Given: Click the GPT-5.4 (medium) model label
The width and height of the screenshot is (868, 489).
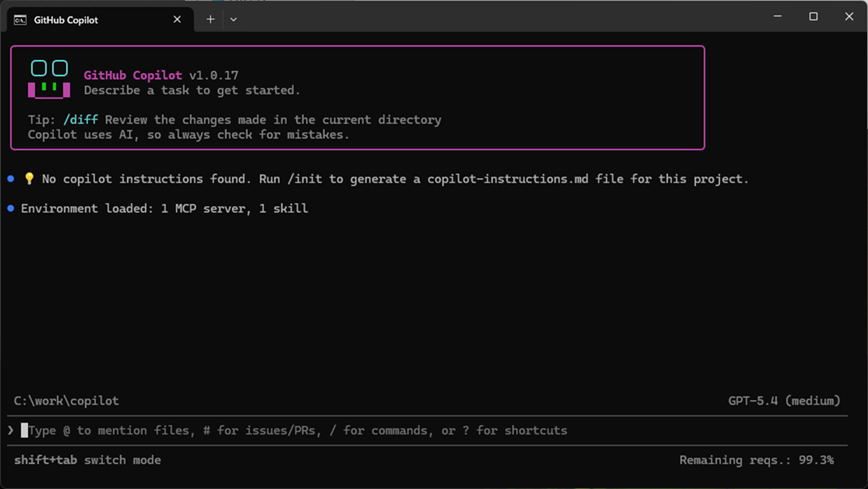Looking at the screenshot, I should click(x=784, y=401).
